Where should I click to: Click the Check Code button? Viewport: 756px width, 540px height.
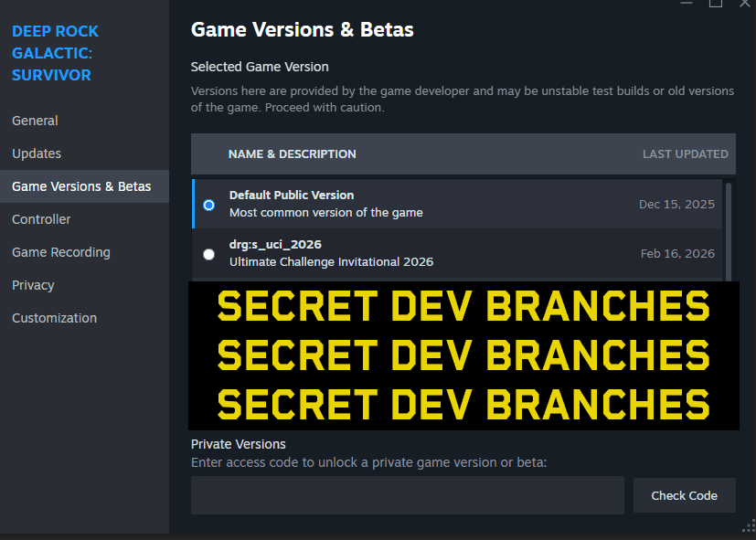(684, 495)
